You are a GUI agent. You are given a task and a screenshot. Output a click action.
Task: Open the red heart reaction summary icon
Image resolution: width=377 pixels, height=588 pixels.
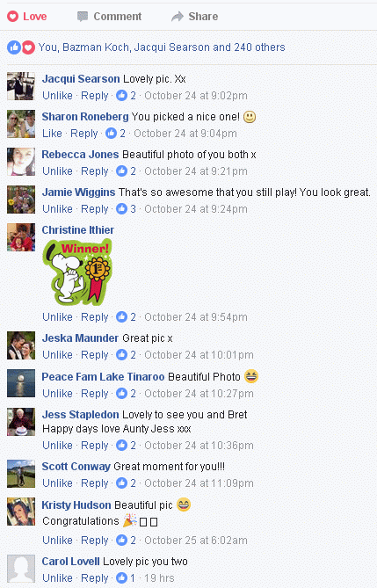point(28,47)
